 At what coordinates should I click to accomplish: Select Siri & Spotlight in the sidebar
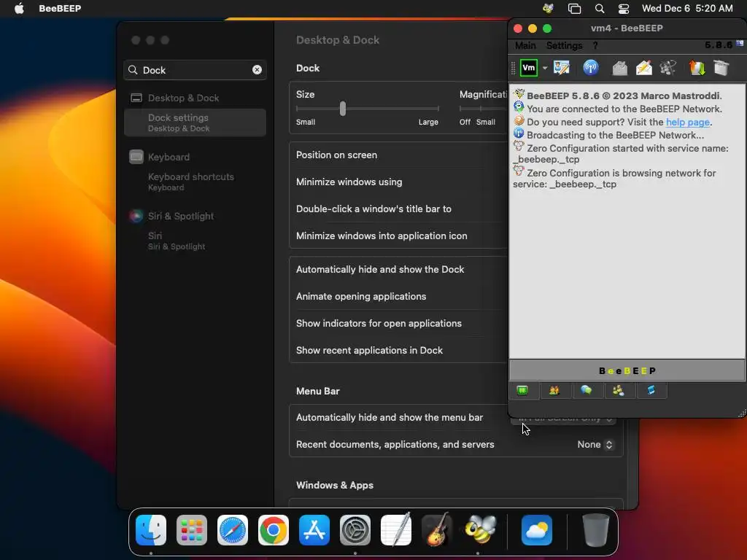coord(195,216)
